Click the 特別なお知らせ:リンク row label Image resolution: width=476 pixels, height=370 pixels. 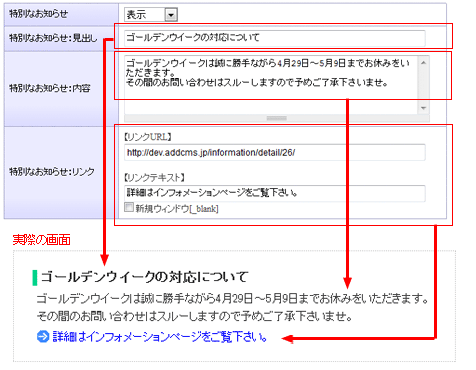[x=52, y=172]
